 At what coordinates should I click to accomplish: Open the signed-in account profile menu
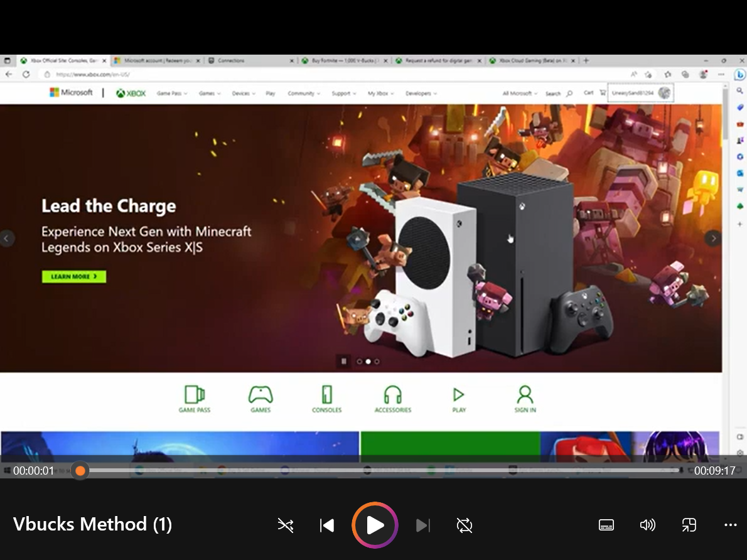point(642,93)
